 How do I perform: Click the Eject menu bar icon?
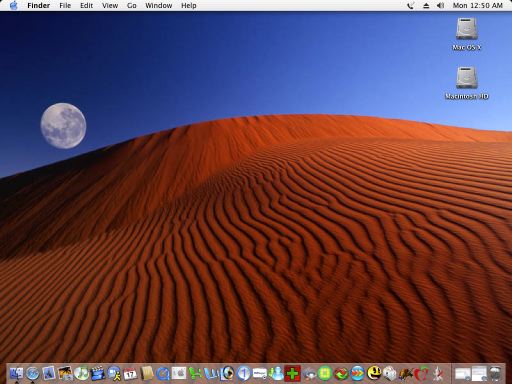coord(426,5)
